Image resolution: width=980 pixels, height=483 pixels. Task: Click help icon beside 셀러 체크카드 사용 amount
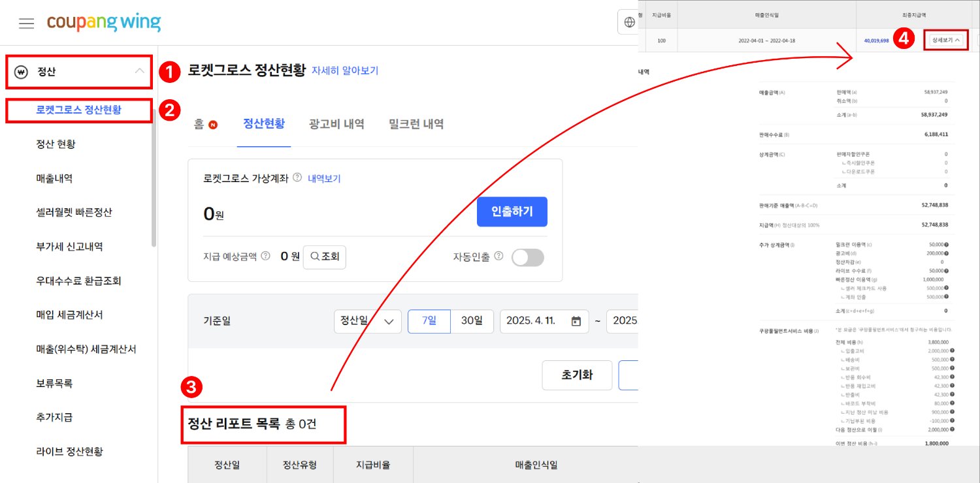click(x=946, y=288)
